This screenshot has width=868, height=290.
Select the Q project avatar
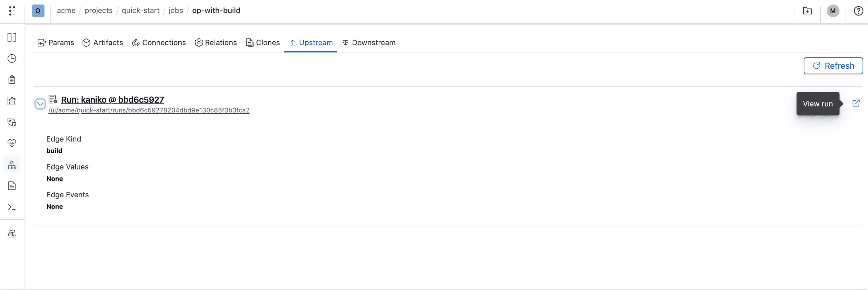(38, 11)
